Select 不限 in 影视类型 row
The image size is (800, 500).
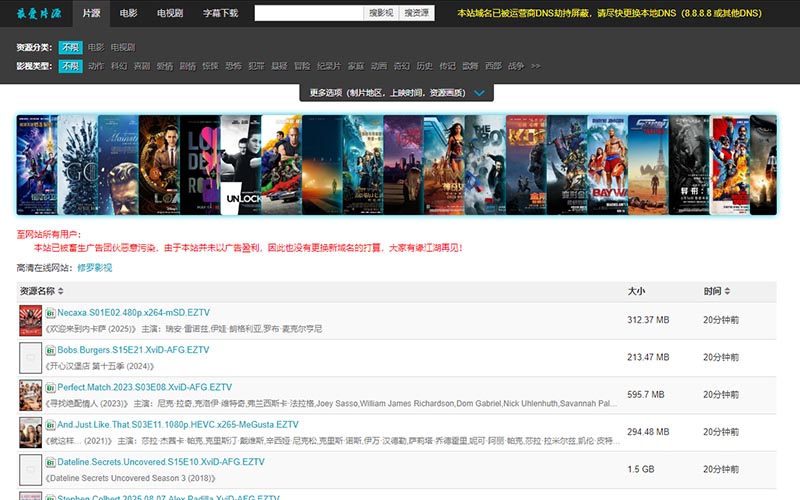click(70, 66)
